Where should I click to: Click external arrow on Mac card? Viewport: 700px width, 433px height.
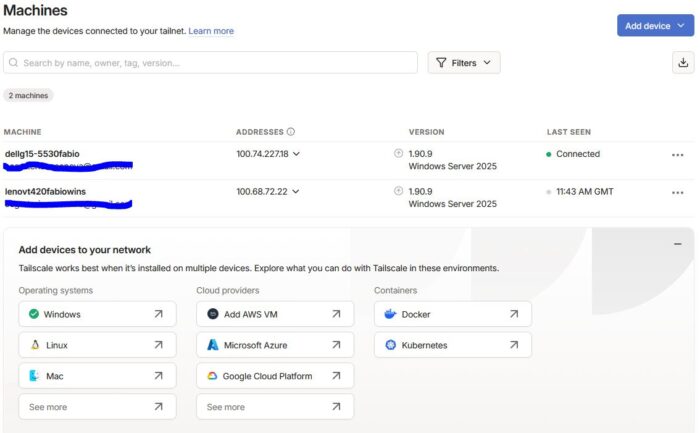point(158,375)
